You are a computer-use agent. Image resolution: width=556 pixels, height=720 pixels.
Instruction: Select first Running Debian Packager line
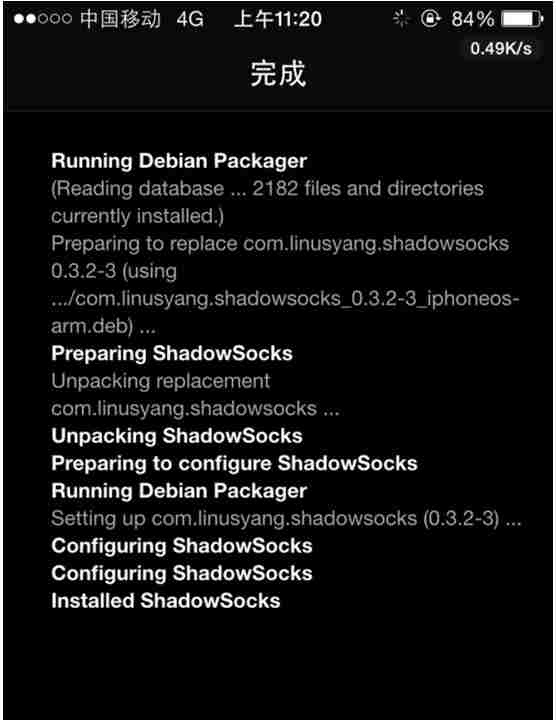[179, 161]
